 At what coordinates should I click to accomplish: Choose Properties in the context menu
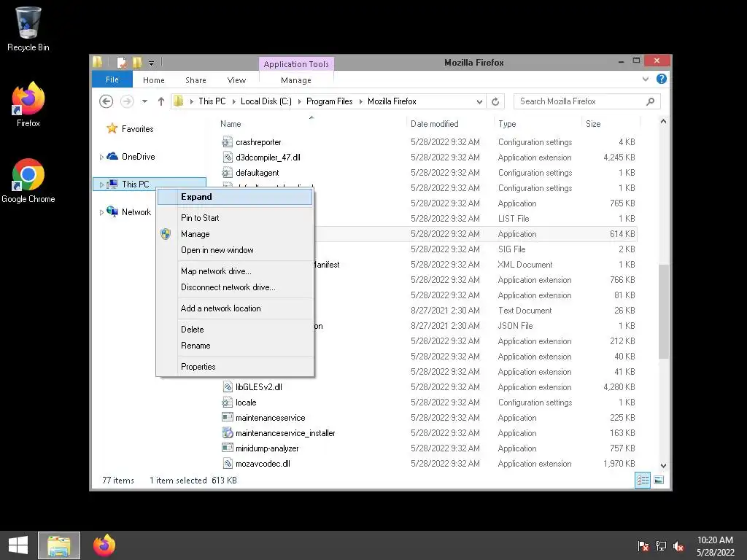click(x=235, y=366)
